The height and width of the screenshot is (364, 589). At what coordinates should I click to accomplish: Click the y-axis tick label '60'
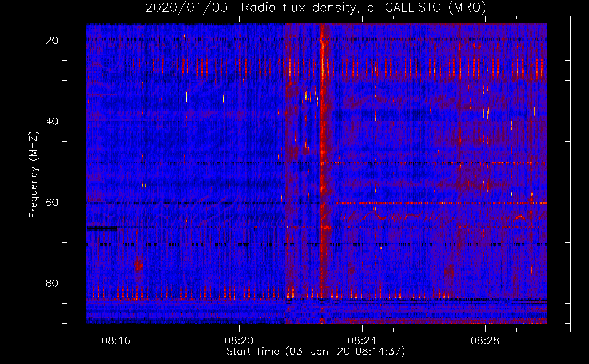[x=52, y=202]
